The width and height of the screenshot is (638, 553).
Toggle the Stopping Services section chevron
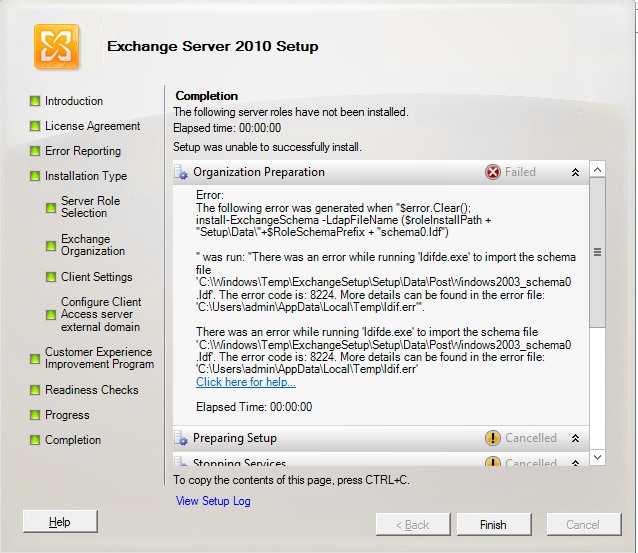pyautogui.click(x=575, y=463)
